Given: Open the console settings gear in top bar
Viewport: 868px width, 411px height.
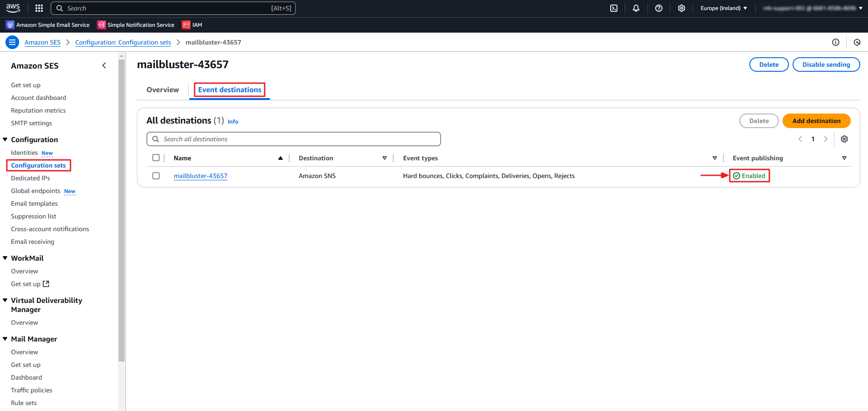Looking at the screenshot, I should click(x=681, y=8).
